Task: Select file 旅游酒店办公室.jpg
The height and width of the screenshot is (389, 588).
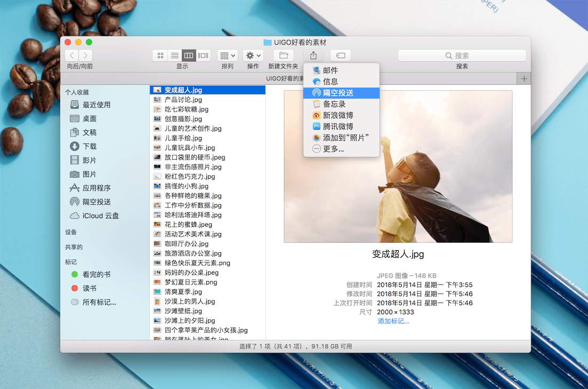Action: pyautogui.click(x=208, y=253)
